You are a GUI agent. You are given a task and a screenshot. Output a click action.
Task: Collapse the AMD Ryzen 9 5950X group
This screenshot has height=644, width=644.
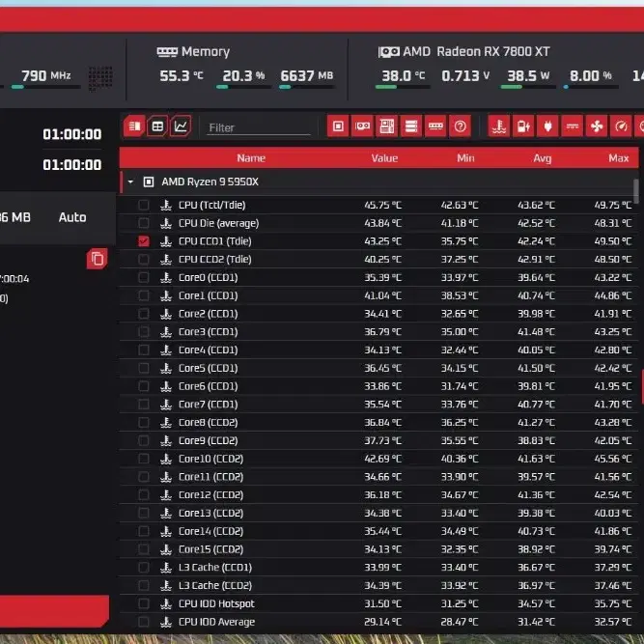pyautogui.click(x=130, y=182)
